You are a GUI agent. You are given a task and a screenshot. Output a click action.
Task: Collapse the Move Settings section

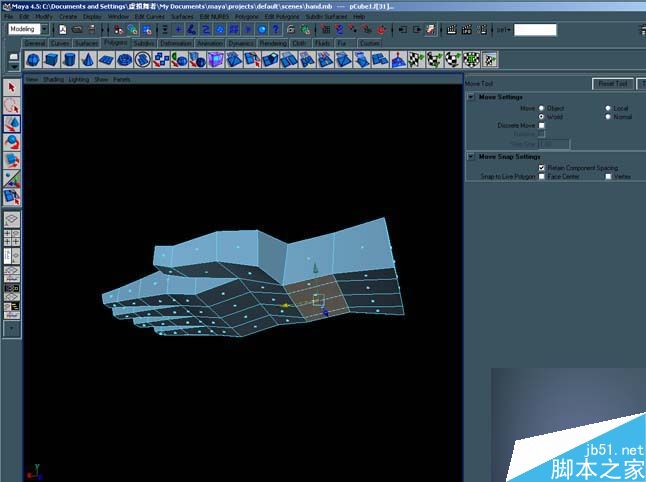(471, 97)
